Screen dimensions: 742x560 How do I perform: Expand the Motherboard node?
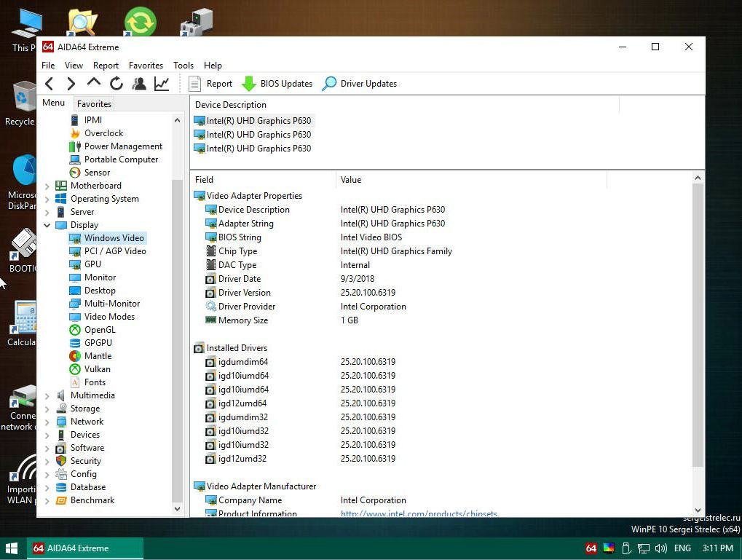click(47, 186)
